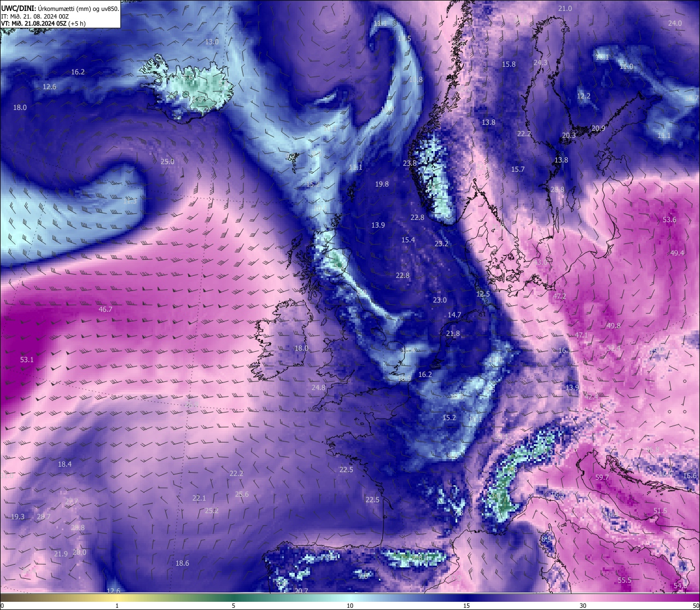The width and height of the screenshot is (700, 610).
Task: Click the 19.8 value in the North Sea
Action: pyautogui.click(x=382, y=184)
